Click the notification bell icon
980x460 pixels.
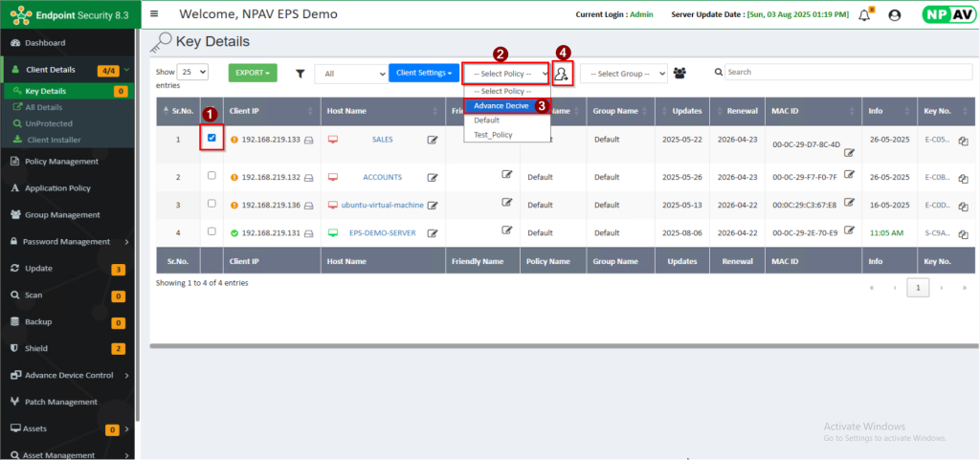(x=864, y=14)
